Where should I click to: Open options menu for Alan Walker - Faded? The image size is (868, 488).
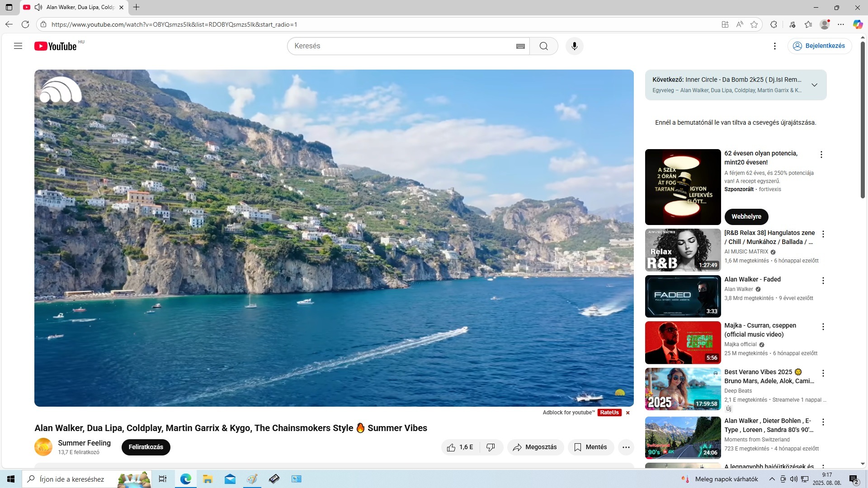[x=823, y=281]
